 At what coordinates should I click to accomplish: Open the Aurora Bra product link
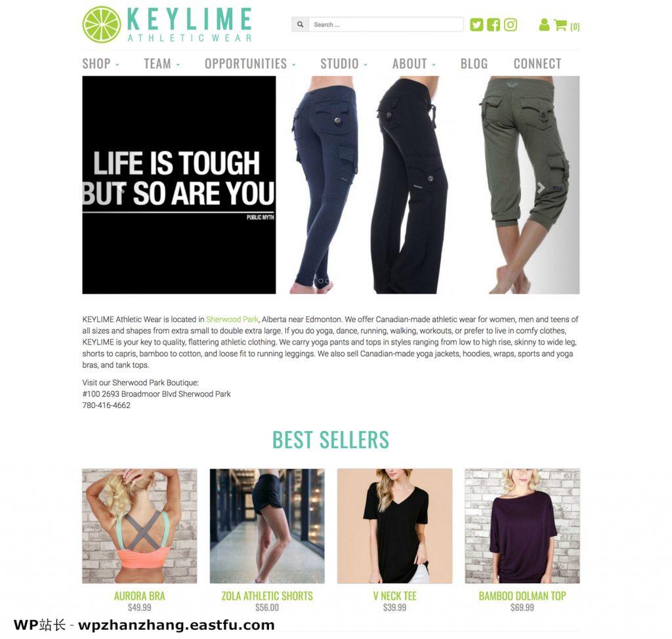click(139, 596)
